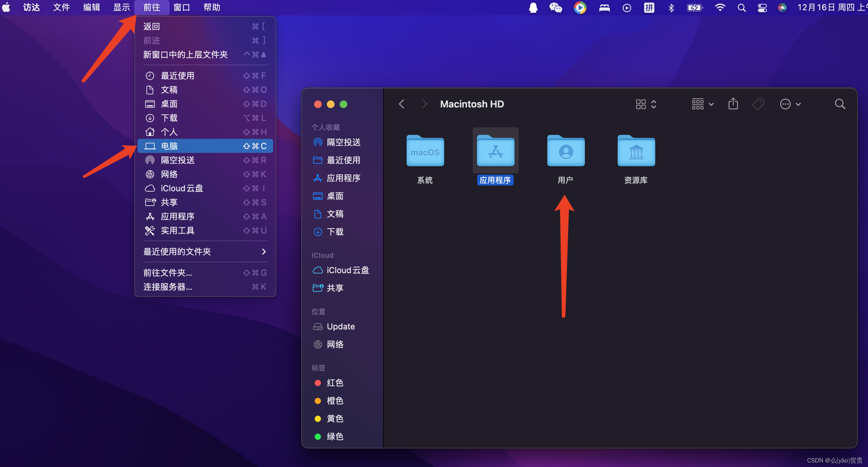
Task: Click the Spotlight search menu bar icon
Action: [x=741, y=7]
